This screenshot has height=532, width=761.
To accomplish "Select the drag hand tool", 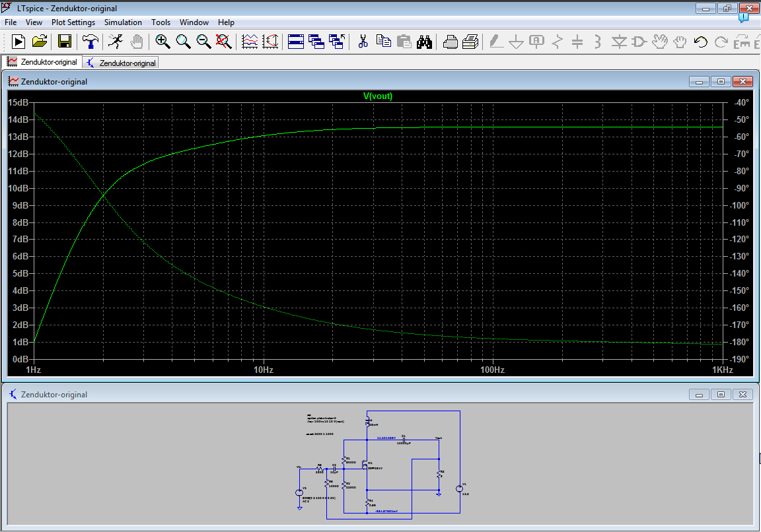I will (x=680, y=42).
